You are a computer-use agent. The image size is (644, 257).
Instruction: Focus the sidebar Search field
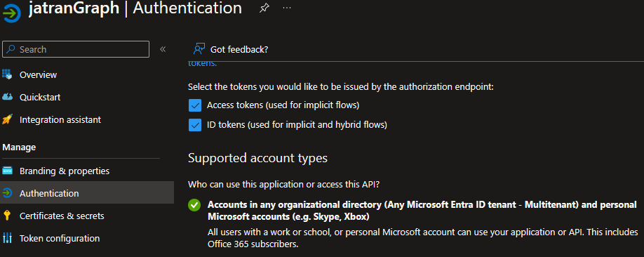point(76,49)
